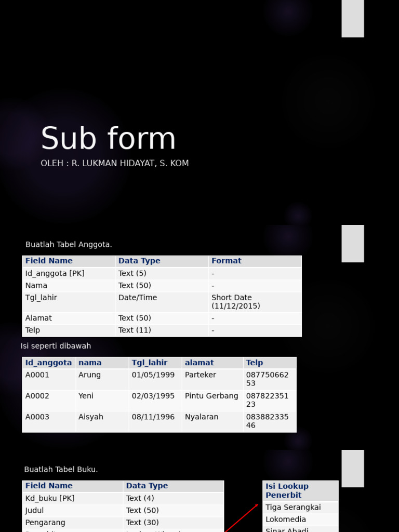
Task: Click the "Format" column header
Action: [227, 261]
